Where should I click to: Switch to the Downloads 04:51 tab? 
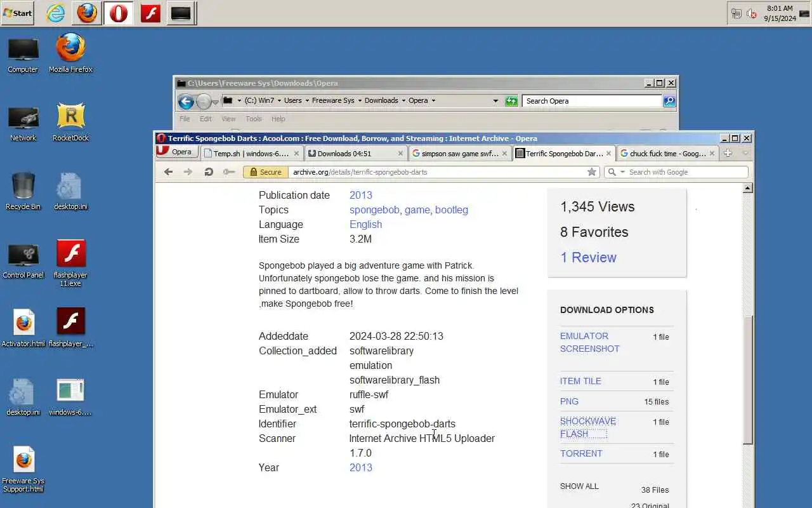pos(355,154)
